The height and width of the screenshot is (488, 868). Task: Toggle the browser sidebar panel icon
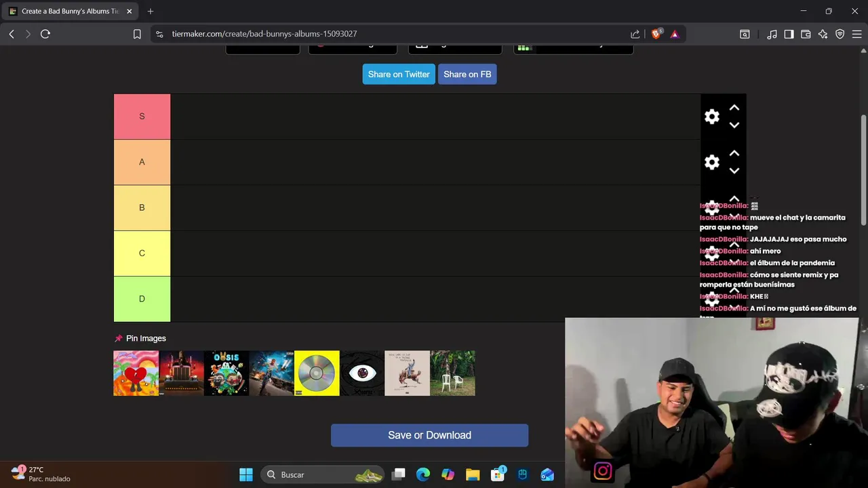789,34
